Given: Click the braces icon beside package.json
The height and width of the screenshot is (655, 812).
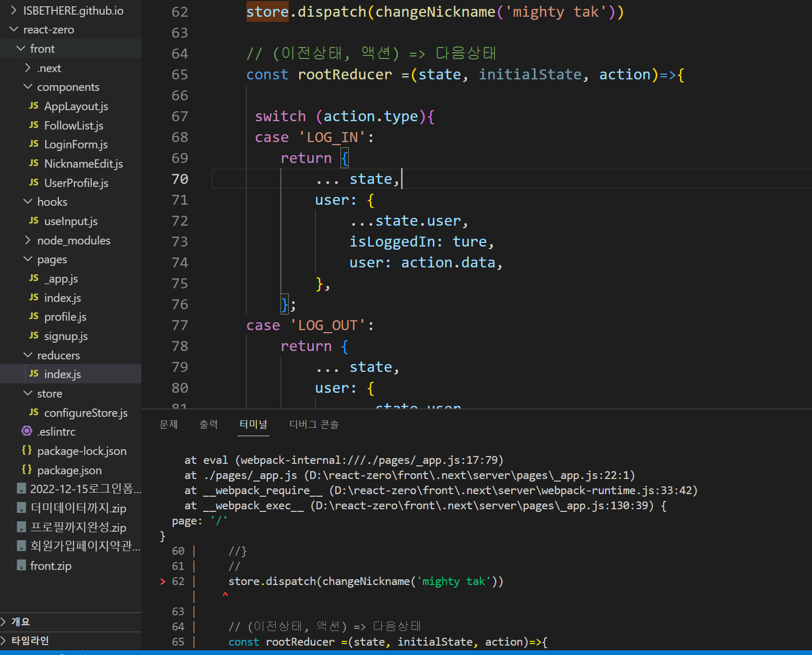Looking at the screenshot, I should [27, 470].
